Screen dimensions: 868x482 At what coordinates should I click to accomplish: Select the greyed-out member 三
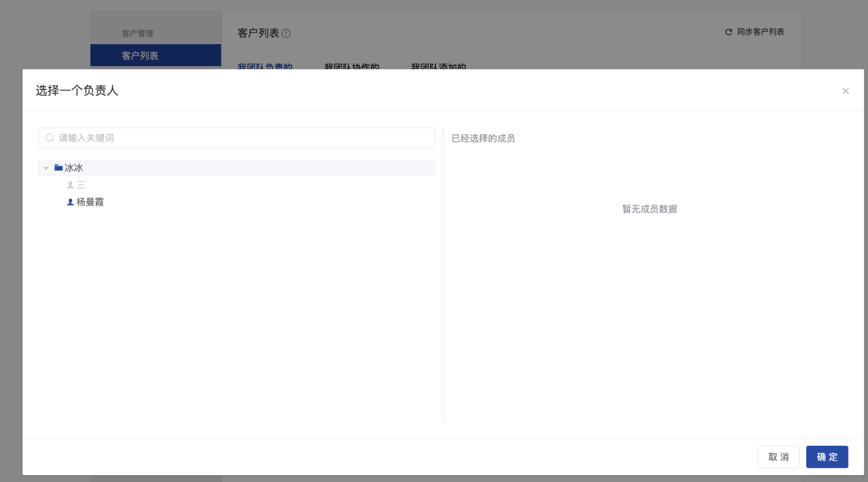click(81, 185)
